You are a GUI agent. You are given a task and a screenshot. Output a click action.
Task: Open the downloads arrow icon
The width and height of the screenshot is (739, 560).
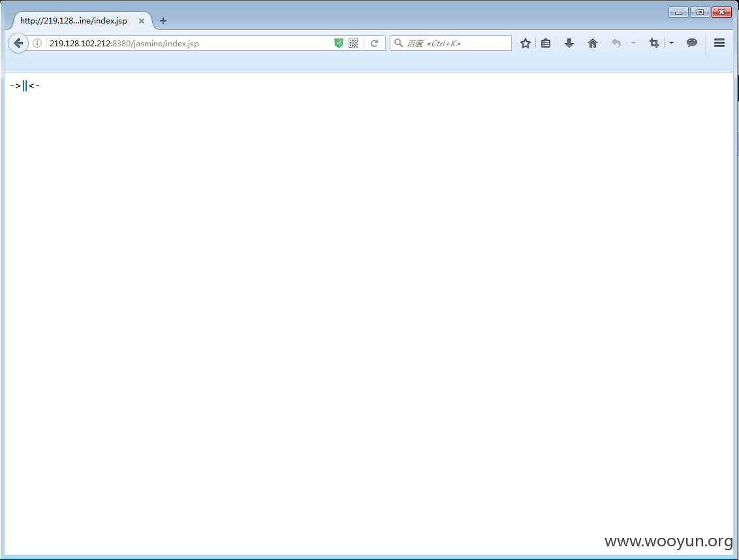(x=569, y=43)
